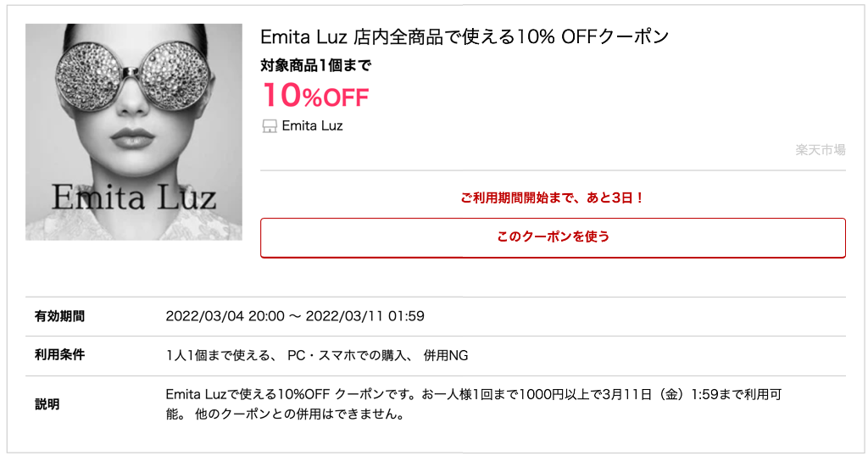The width and height of the screenshot is (868, 456).
Task: Open the Emita Luz shop link
Action: pyautogui.click(x=312, y=126)
